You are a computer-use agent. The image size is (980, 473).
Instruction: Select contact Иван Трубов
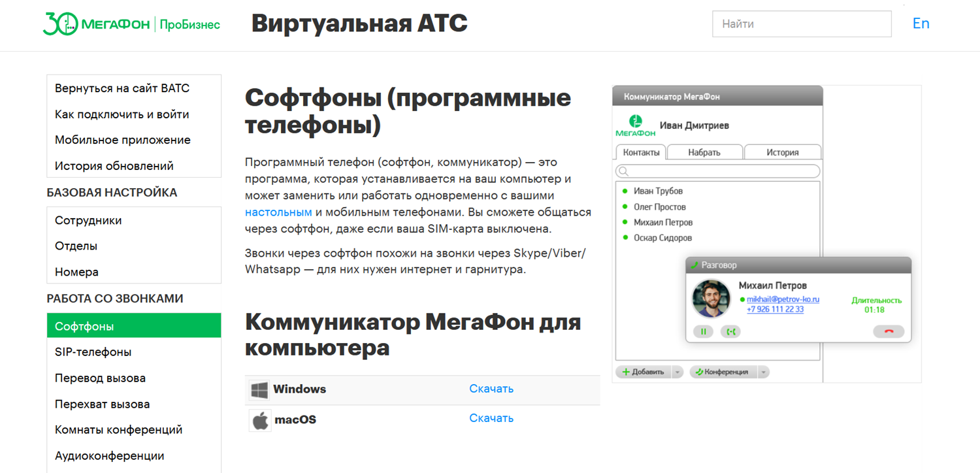click(x=658, y=191)
